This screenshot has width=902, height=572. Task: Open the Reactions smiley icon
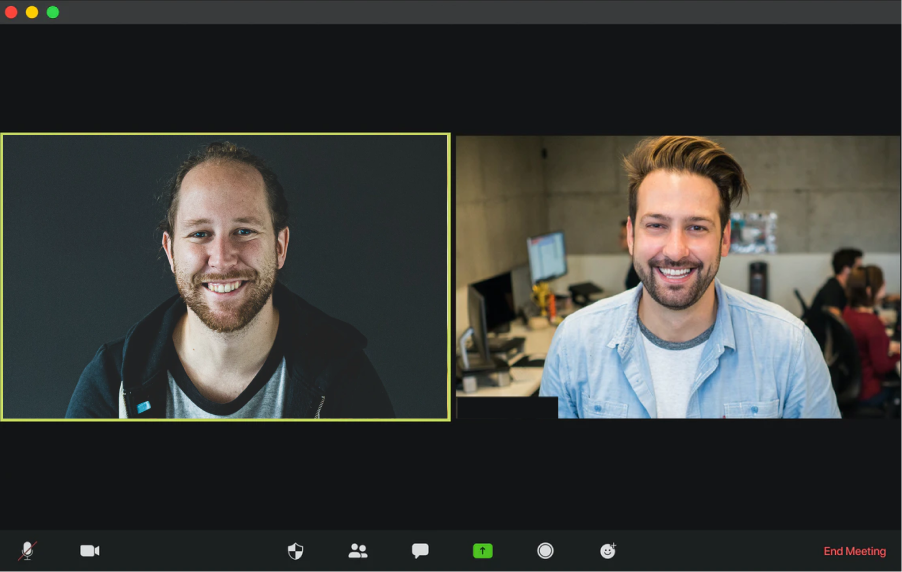tap(608, 550)
